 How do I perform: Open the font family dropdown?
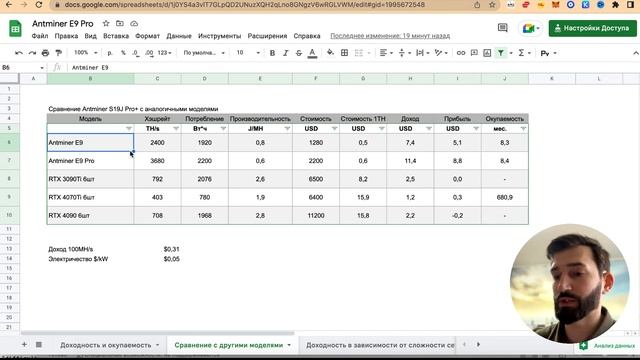point(204,53)
